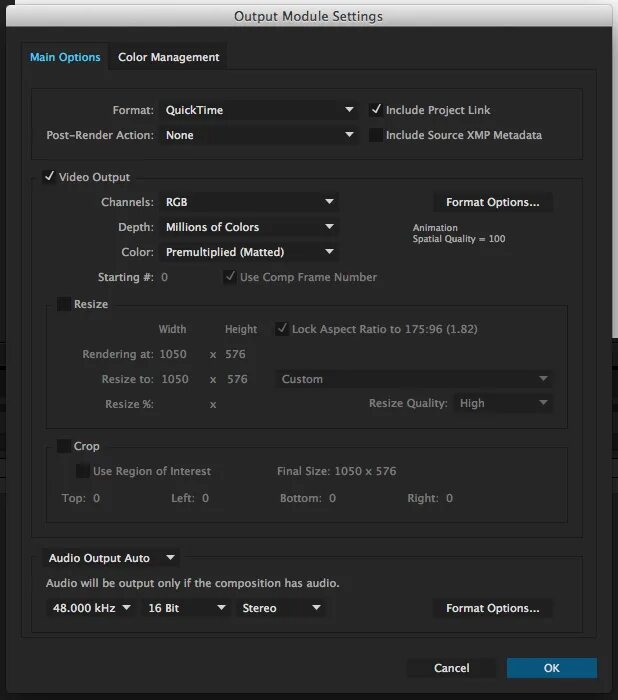
Task: Open the Stereo channels dropdown
Action: [281, 608]
